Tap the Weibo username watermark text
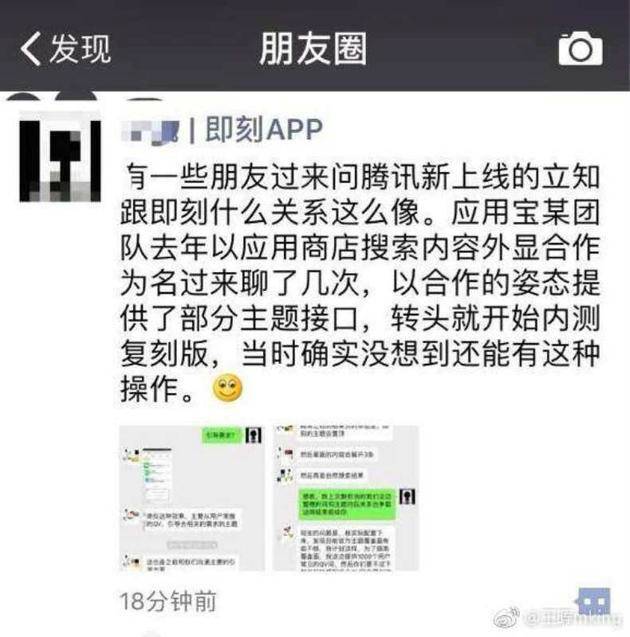The width and height of the screenshot is (630, 637). [x=572, y=619]
